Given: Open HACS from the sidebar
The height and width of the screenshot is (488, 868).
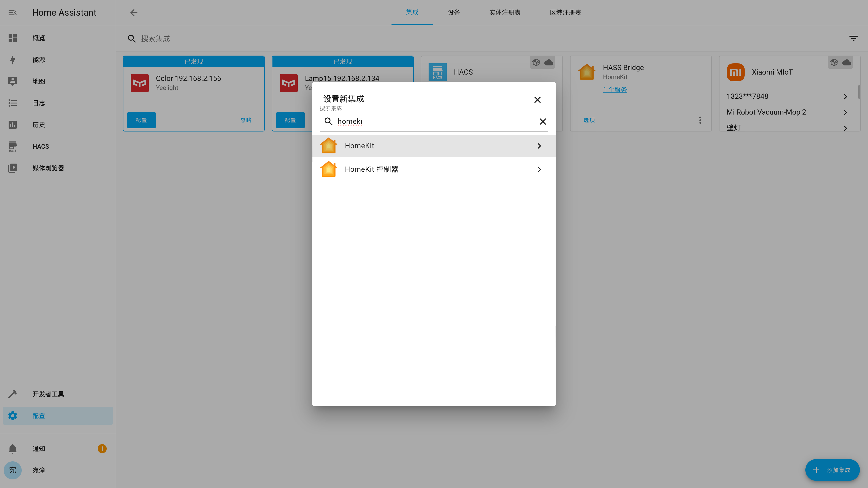Looking at the screenshot, I should click(40, 146).
